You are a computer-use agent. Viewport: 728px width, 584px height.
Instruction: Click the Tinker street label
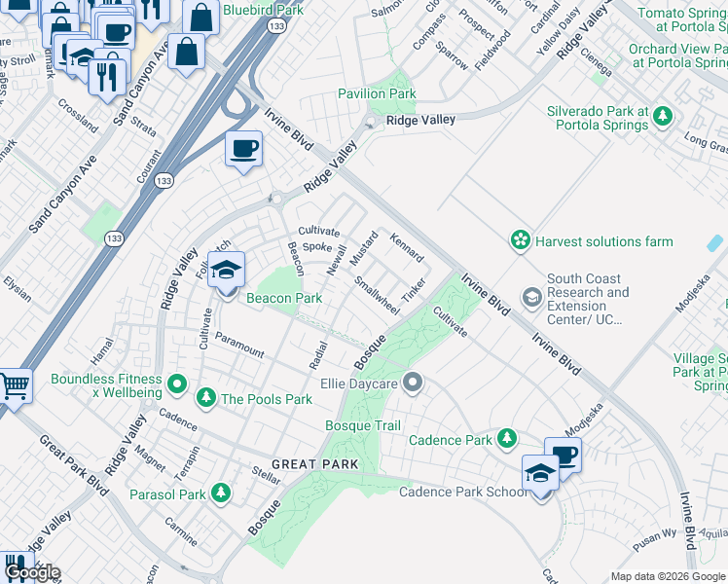[x=414, y=290]
